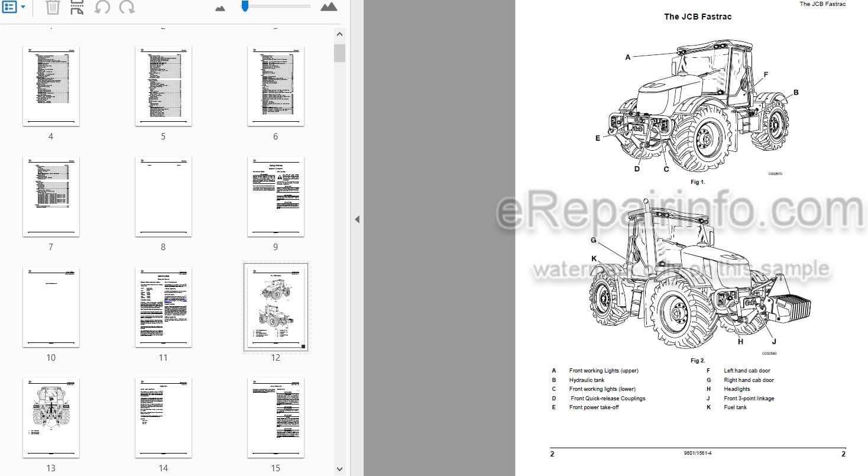Click the thumbnail panel scroll down arrow
This screenshot has width=868, height=476.
coord(339,469)
